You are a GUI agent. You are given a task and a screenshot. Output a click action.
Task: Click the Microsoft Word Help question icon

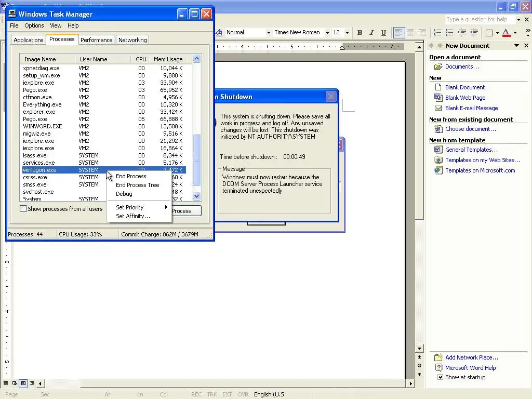coord(438,368)
